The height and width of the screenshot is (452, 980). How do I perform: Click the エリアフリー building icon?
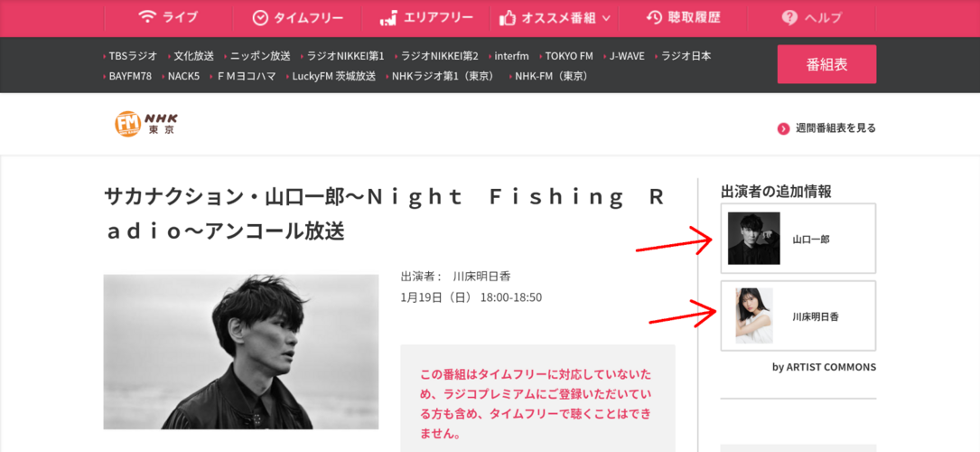(x=388, y=18)
